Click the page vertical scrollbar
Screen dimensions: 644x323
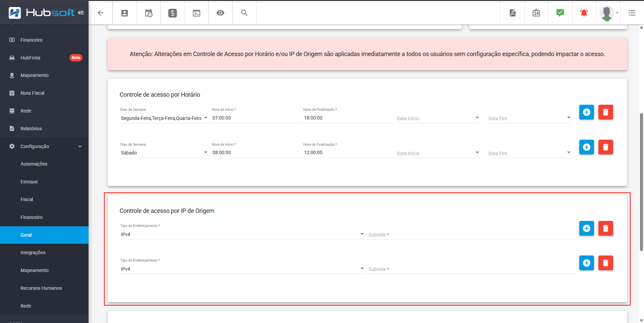pos(641,181)
